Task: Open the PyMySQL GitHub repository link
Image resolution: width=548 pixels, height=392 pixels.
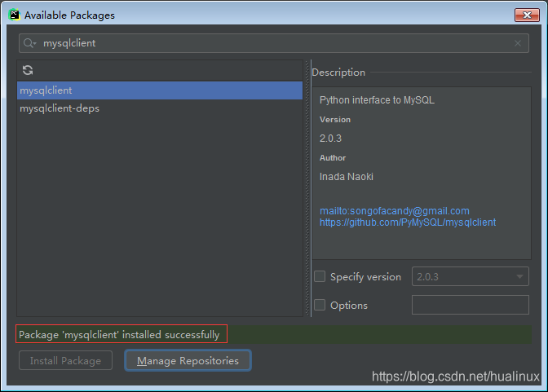Action: 408,222
